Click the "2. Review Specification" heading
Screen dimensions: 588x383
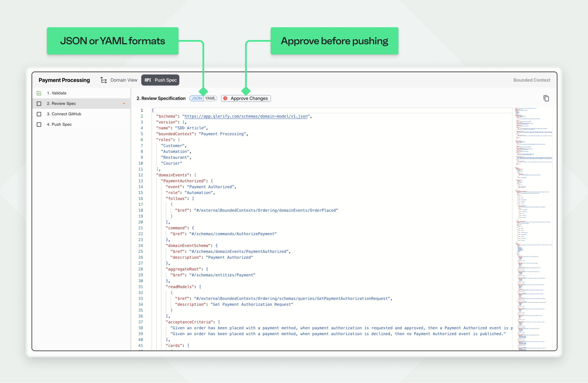point(161,98)
